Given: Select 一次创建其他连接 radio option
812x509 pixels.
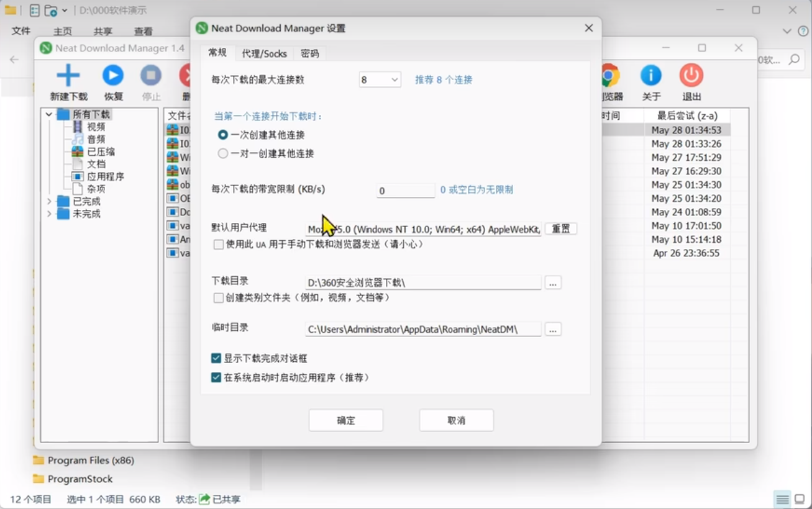Looking at the screenshot, I should [223, 135].
